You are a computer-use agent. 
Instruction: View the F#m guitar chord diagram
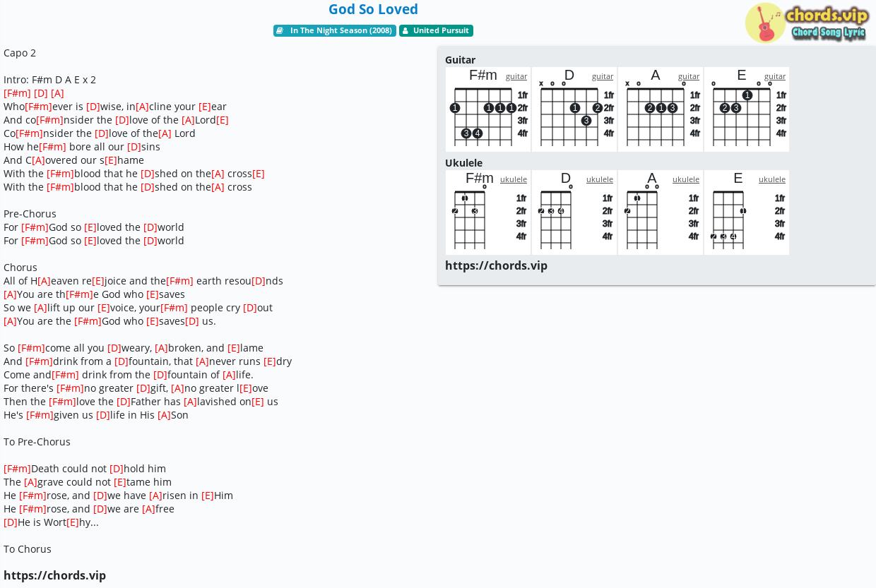click(488, 109)
